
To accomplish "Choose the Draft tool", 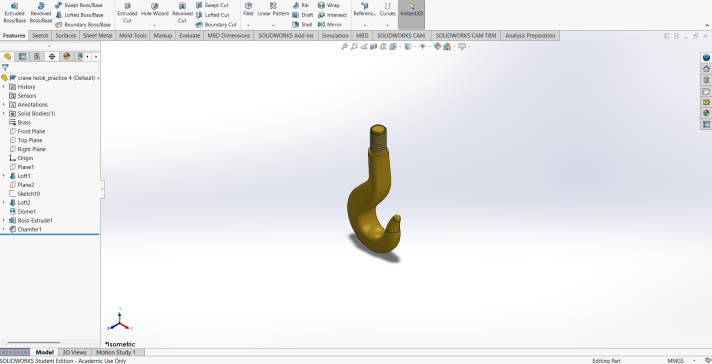I will [x=302, y=15].
